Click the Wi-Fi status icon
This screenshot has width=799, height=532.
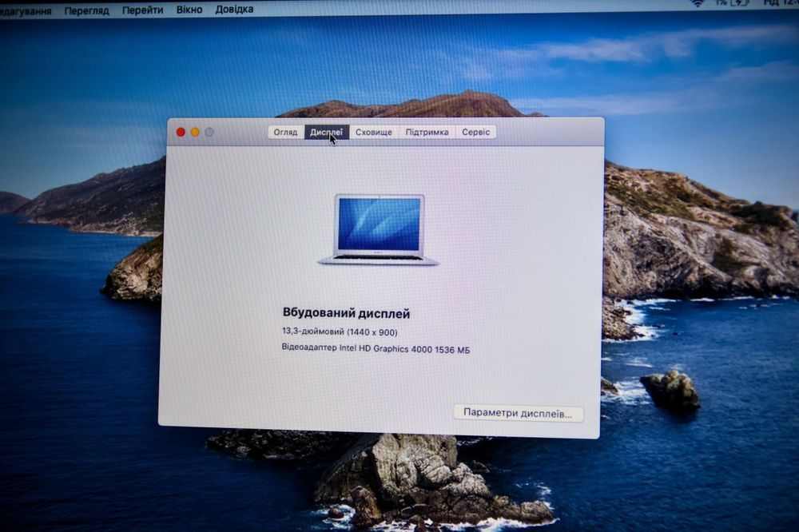(x=698, y=3)
